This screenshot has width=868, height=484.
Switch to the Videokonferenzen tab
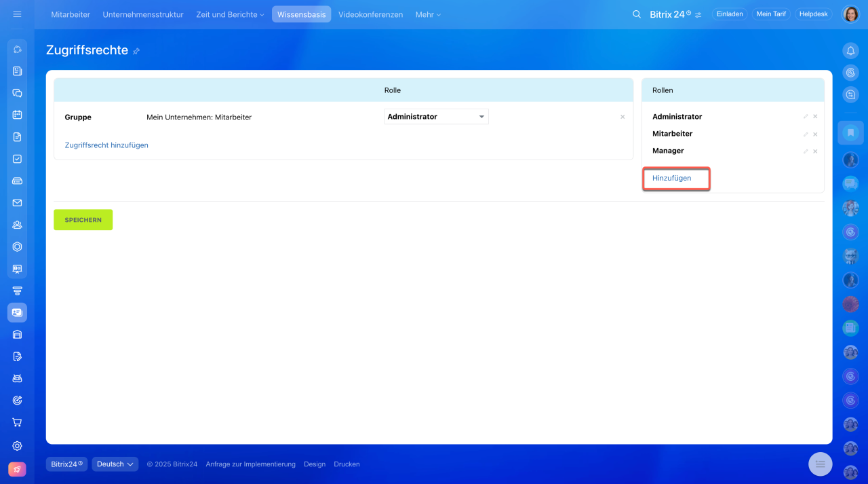[x=370, y=14]
